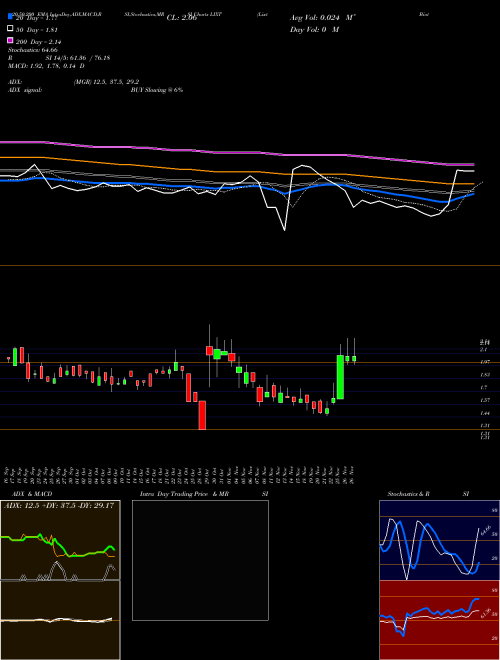Open the ADX & MACD indicator panel

(x=60, y=580)
